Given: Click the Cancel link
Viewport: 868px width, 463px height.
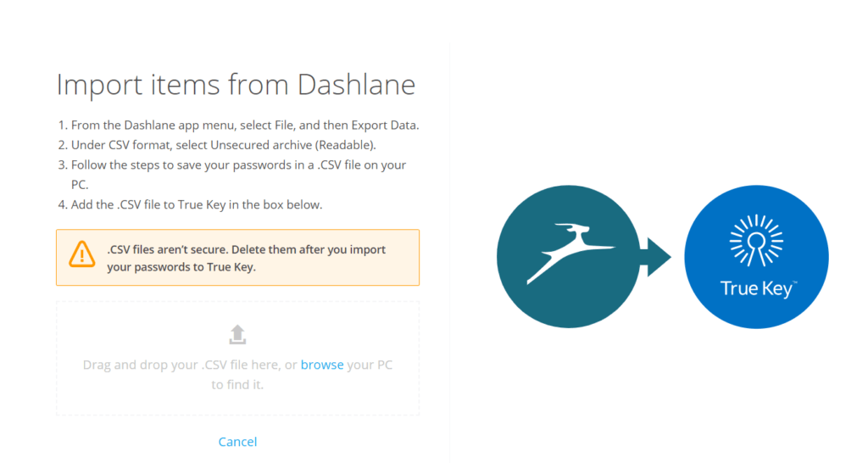Looking at the screenshot, I should click(237, 442).
